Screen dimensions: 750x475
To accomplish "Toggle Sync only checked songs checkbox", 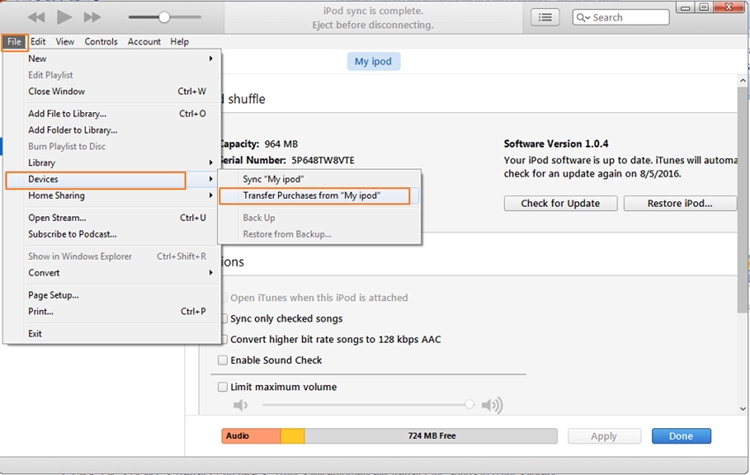I will (x=223, y=319).
